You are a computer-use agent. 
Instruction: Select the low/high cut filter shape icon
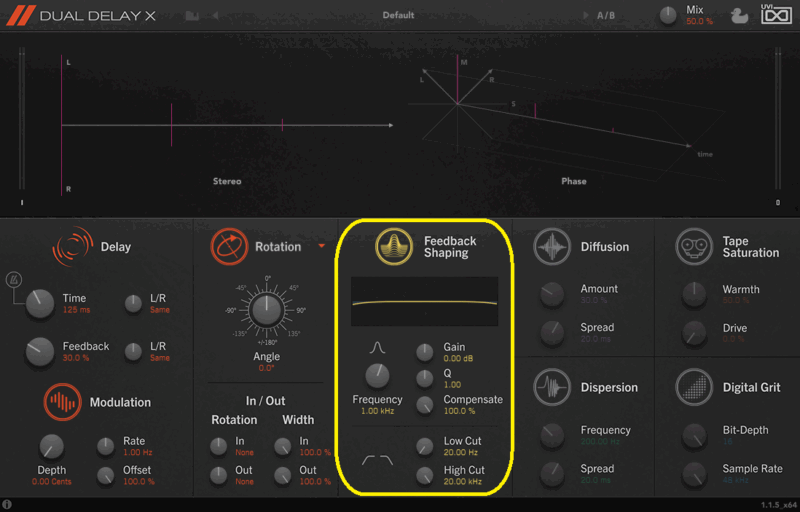coord(378,460)
